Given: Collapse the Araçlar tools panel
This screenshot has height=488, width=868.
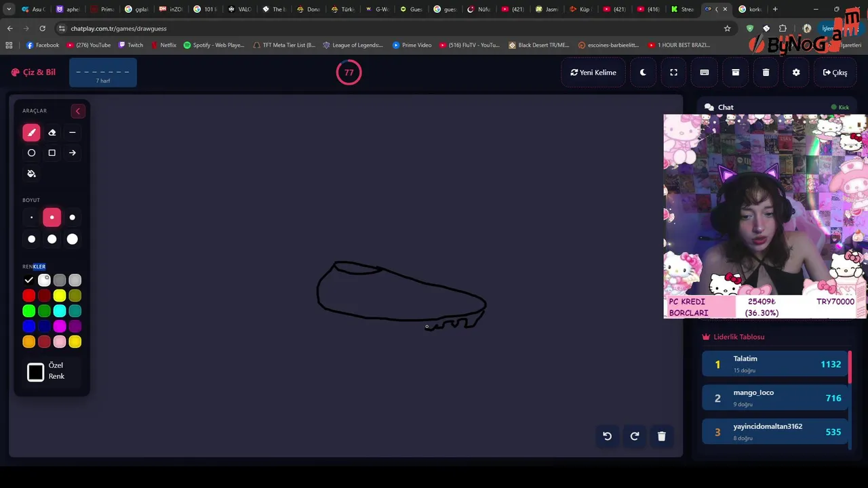Looking at the screenshot, I should coord(77,111).
